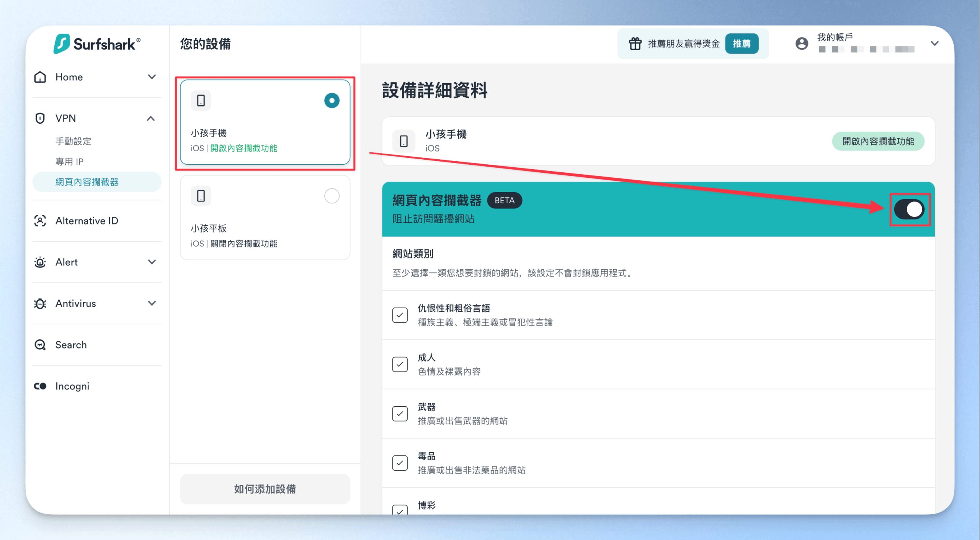This screenshot has height=540, width=980.
Task: Turn off the 網頁內容攔截器 toggle switch
Action: [909, 209]
